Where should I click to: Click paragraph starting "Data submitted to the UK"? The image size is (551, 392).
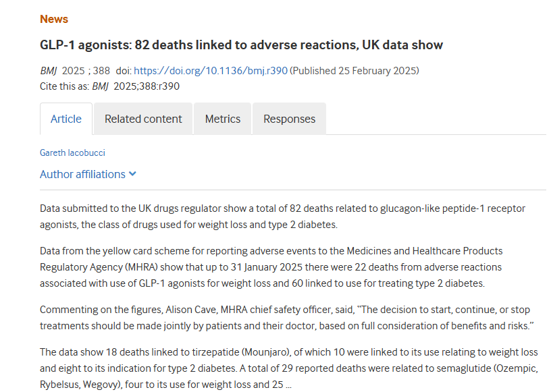282,216
